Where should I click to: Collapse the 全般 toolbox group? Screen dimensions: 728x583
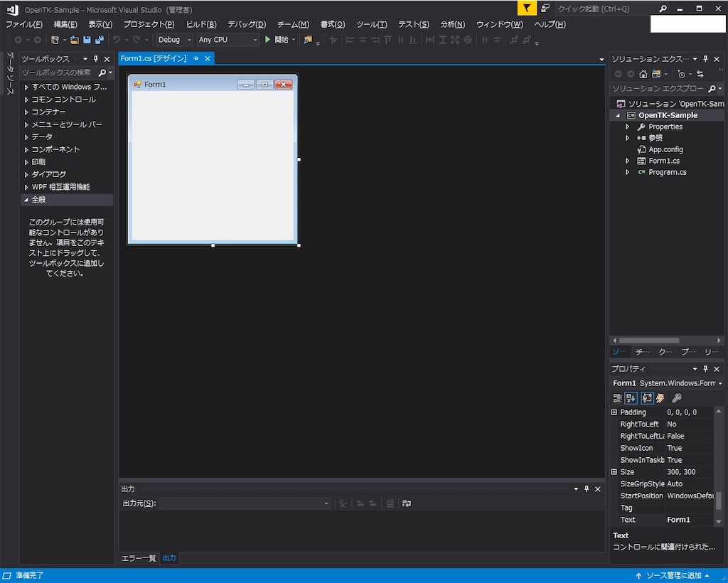(x=26, y=200)
